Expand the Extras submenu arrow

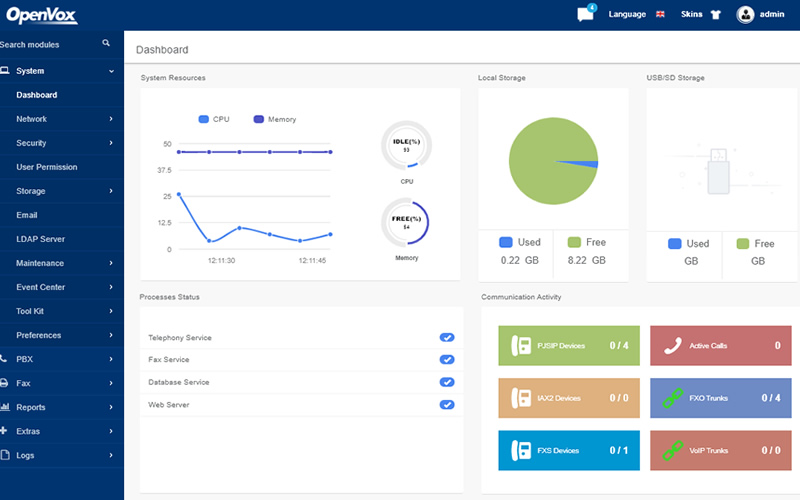111,431
